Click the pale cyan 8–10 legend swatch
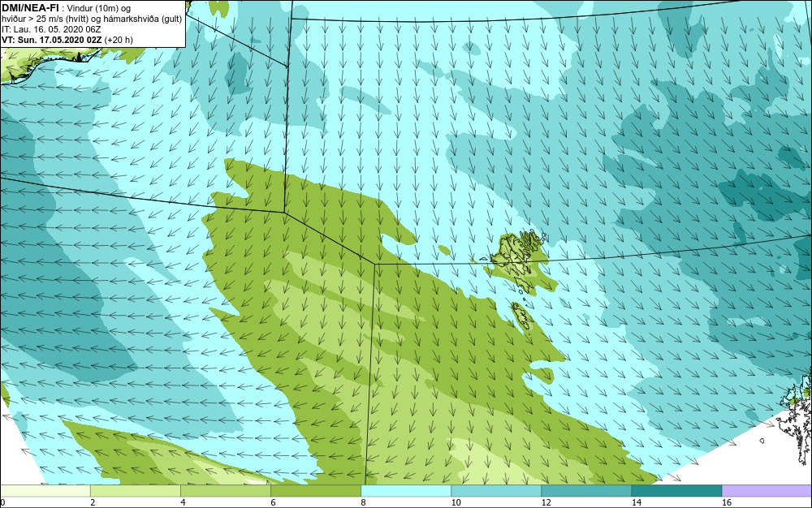This screenshot has width=812, height=508. [405, 491]
